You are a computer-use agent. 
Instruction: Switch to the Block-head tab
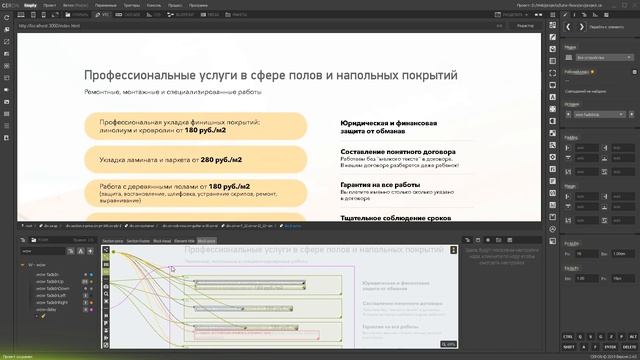point(162,241)
